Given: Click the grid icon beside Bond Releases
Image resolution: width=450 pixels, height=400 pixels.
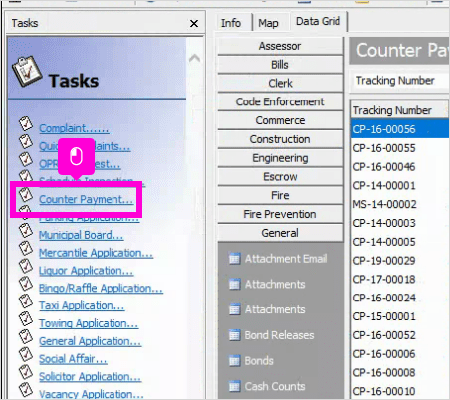Looking at the screenshot, I should [234, 335].
